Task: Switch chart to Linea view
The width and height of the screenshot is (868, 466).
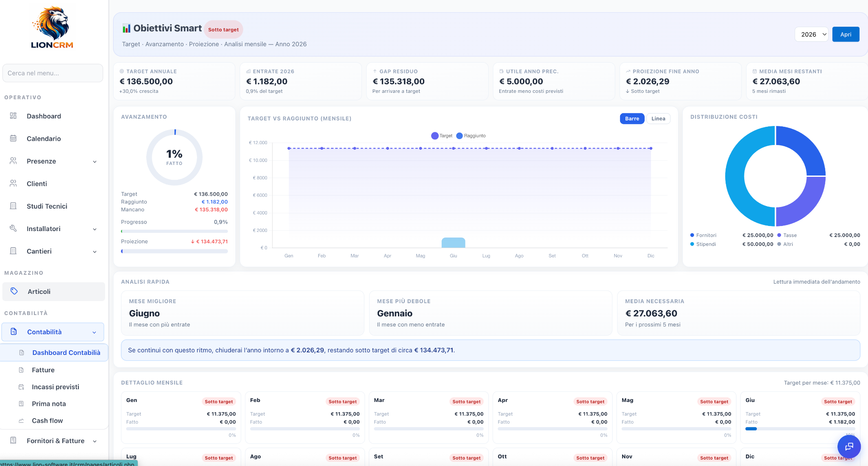Action: click(658, 118)
